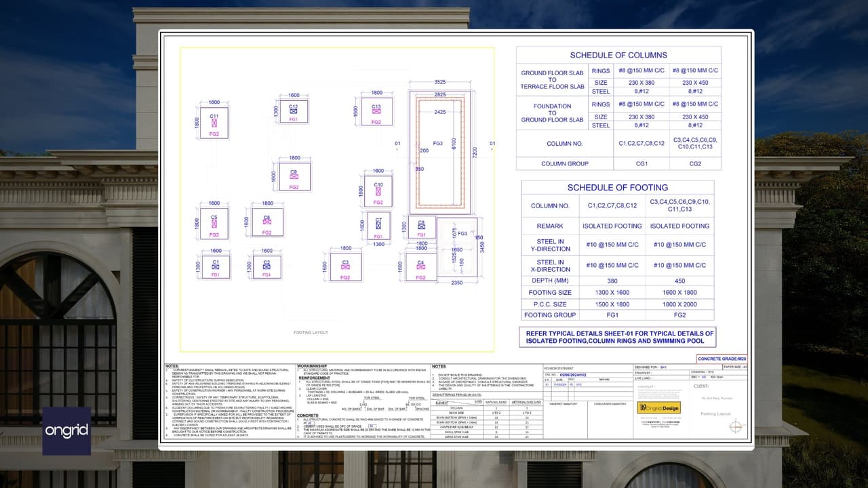Click the CONCRETE GRADE:M20 label
Screen dimensions: 868x488
click(722, 359)
